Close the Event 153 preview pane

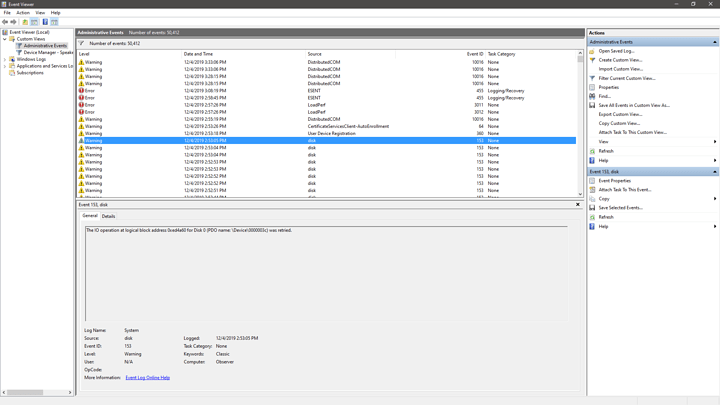[x=577, y=205]
